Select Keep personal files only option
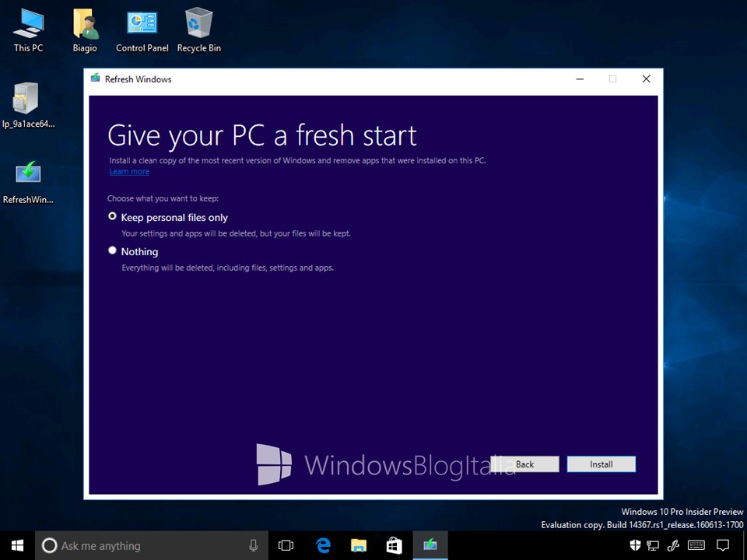 coord(168,217)
